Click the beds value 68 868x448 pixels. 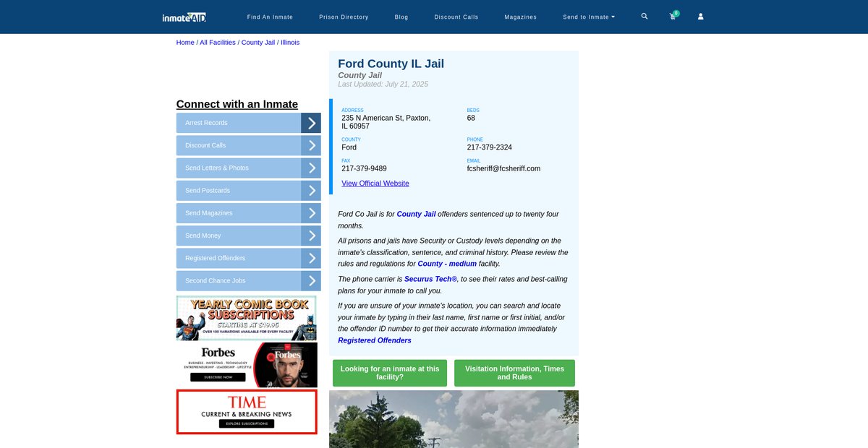(472, 118)
